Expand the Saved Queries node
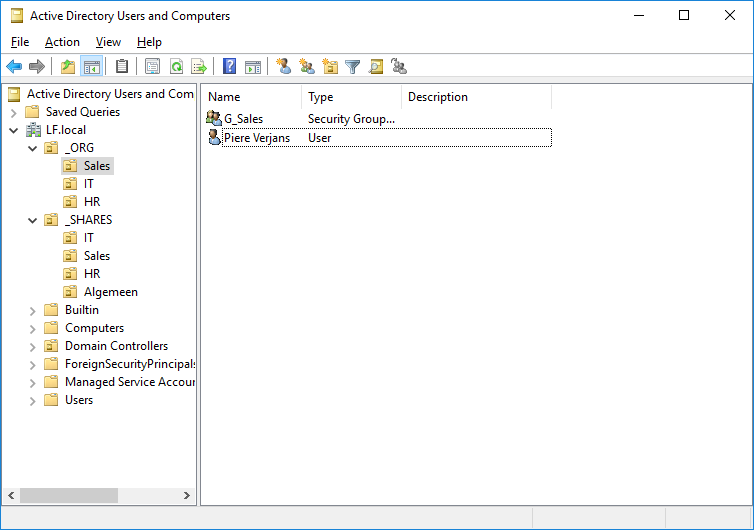This screenshot has height=530, width=754. (x=13, y=113)
